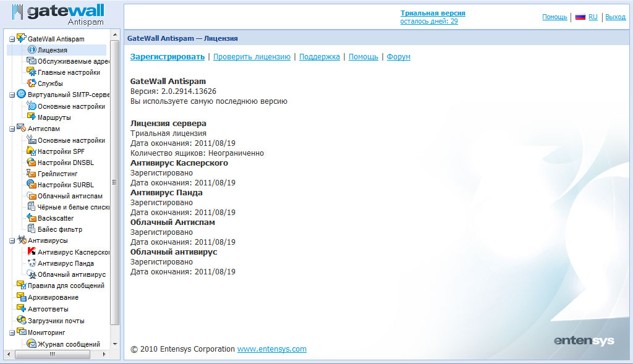Click the Правила для сообщений icon
Image resolution: width=633 pixels, height=364 pixels.
click(x=22, y=285)
